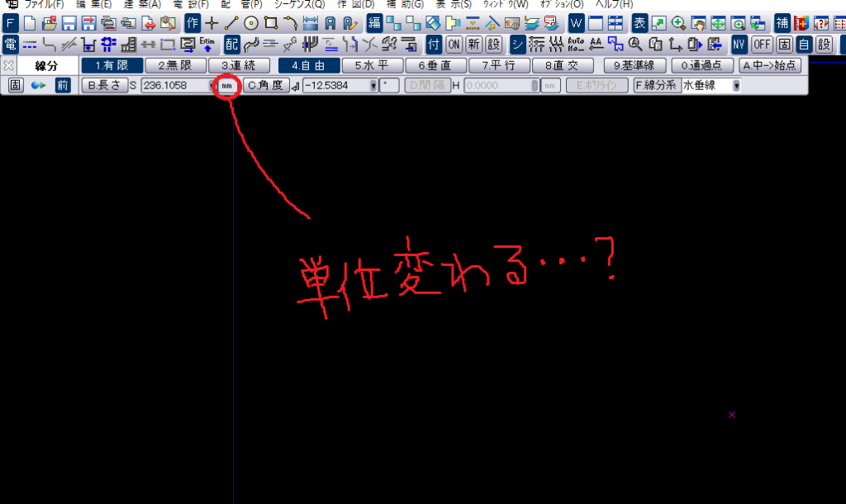846x504 pixels.
Task: Click the Estim estimation toolbar icon
Action: click(x=206, y=45)
